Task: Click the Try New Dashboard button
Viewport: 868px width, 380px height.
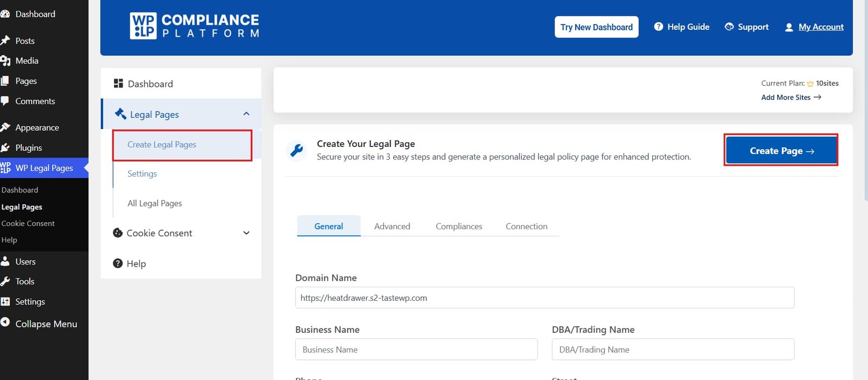Action: pyautogui.click(x=596, y=27)
